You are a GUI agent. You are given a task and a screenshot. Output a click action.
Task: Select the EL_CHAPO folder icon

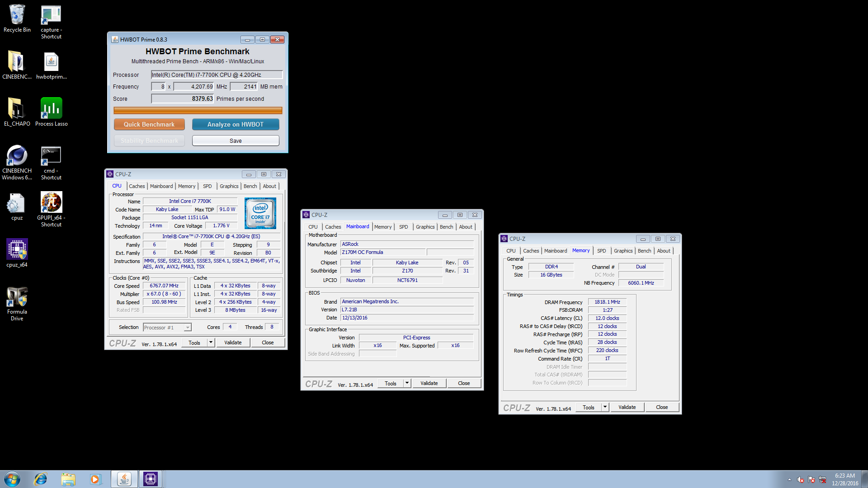coord(17,112)
